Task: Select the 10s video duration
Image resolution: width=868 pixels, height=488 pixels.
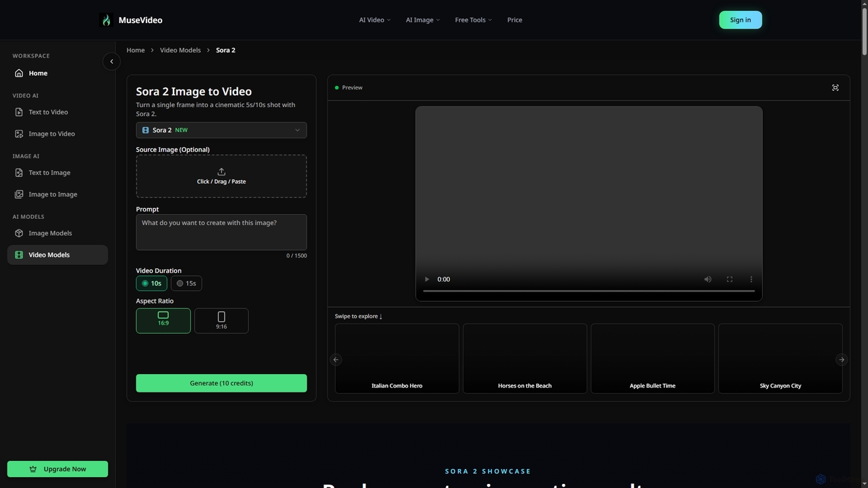Action: pos(151,283)
